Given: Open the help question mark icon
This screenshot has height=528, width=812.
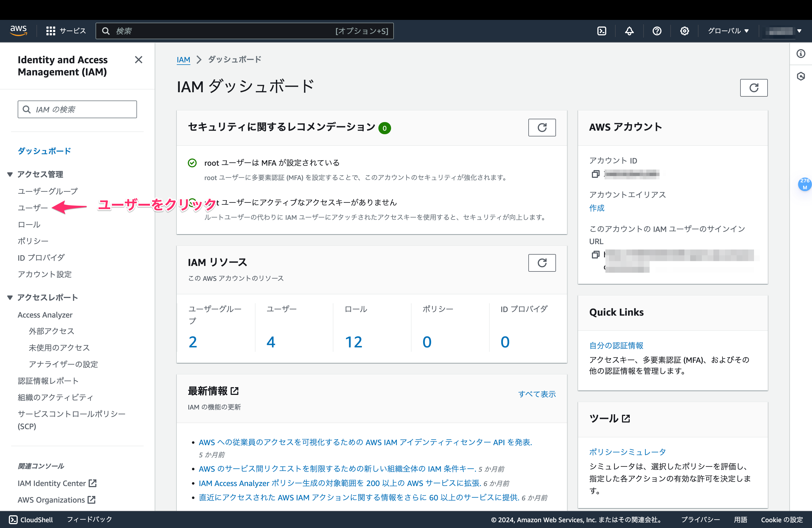Looking at the screenshot, I should pyautogui.click(x=657, y=31).
